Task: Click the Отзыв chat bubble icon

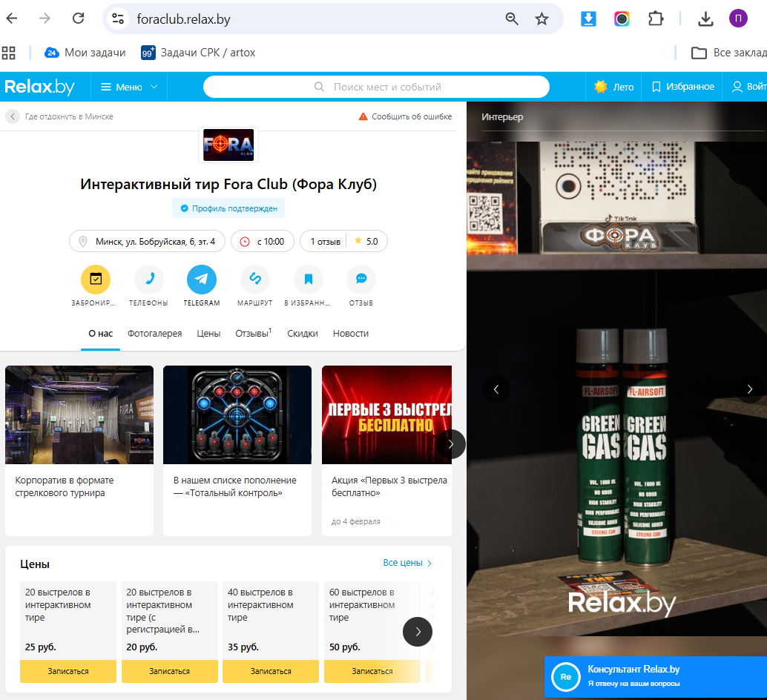Action: (x=361, y=279)
